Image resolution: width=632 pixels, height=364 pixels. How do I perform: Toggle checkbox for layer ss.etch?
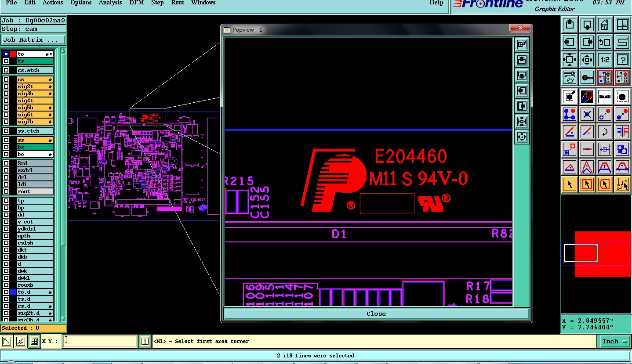click(x=6, y=131)
